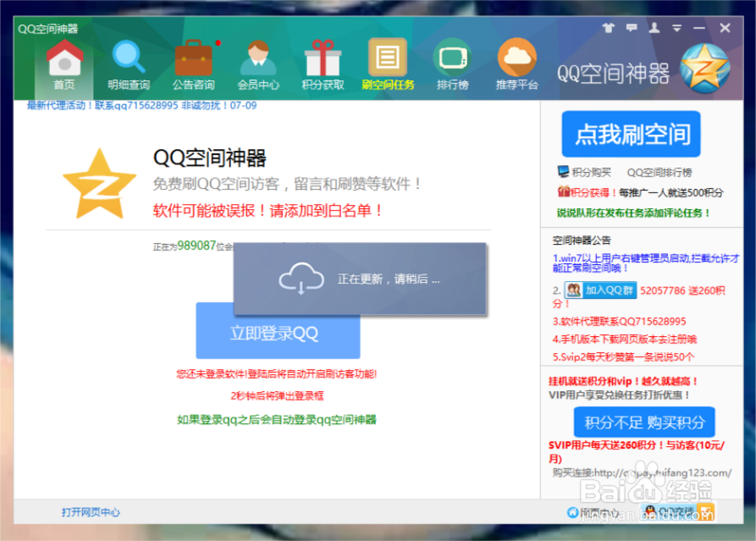
Task: Click VIP用户享受兑换任务打折优惠 text
Action: [619, 395]
